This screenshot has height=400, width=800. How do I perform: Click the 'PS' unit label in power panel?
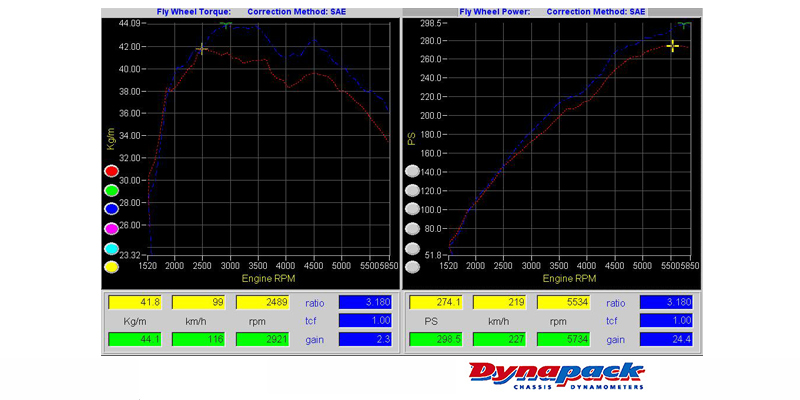[x=431, y=321]
